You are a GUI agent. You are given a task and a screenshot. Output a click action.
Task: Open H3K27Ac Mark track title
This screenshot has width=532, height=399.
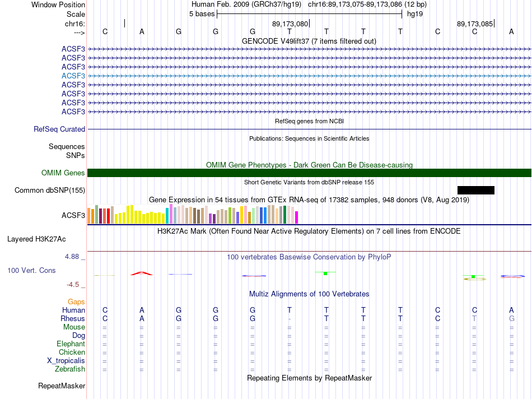click(309, 231)
